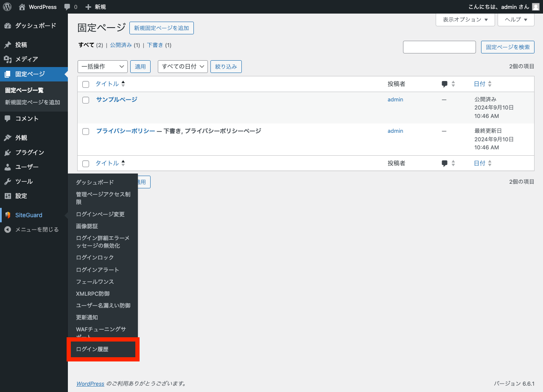Sort by タイトル arrows in table footer
The width and height of the screenshot is (543, 392).
(123, 163)
